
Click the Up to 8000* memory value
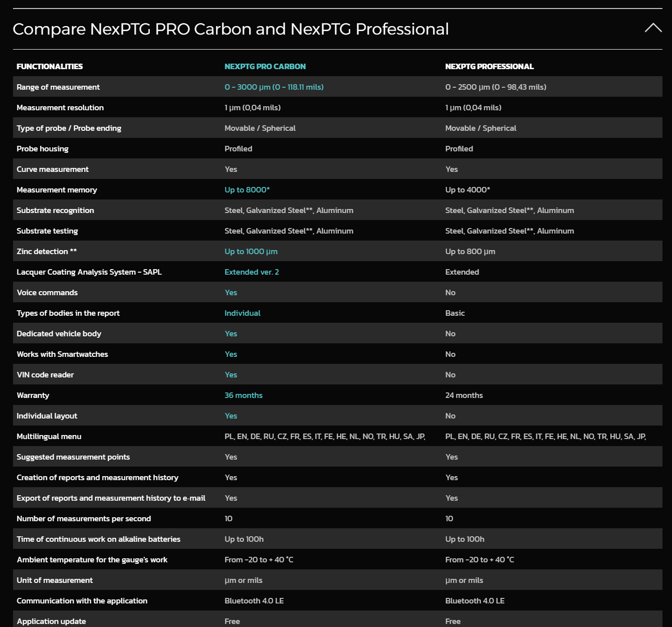pyautogui.click(x=247, y=190)
